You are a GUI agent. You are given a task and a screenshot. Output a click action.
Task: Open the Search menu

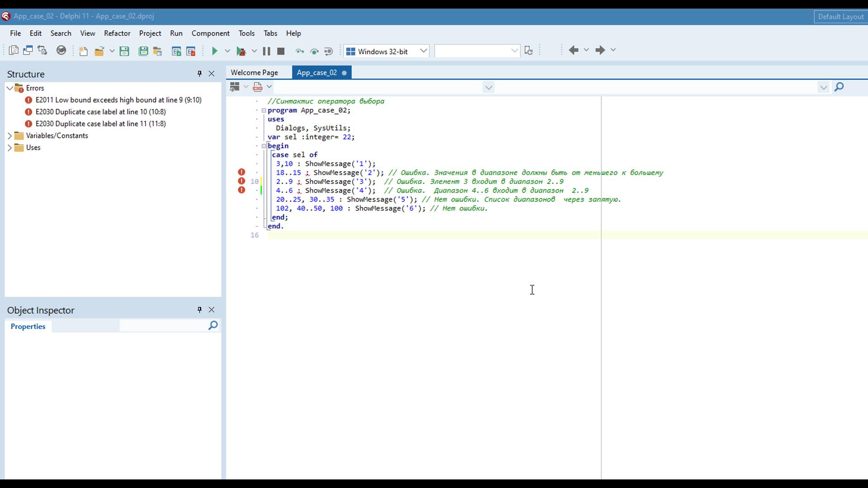click(61, 33)
